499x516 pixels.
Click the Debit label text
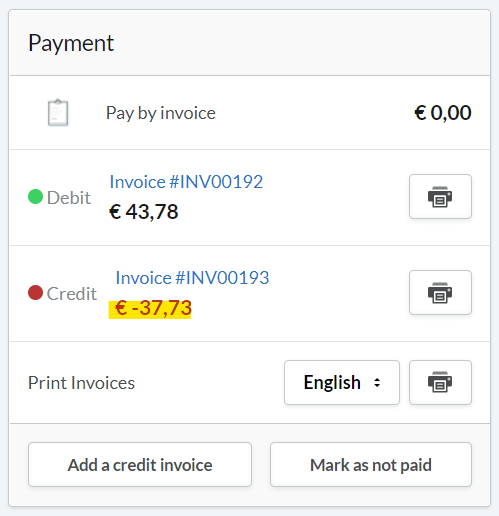coord(69,198)
